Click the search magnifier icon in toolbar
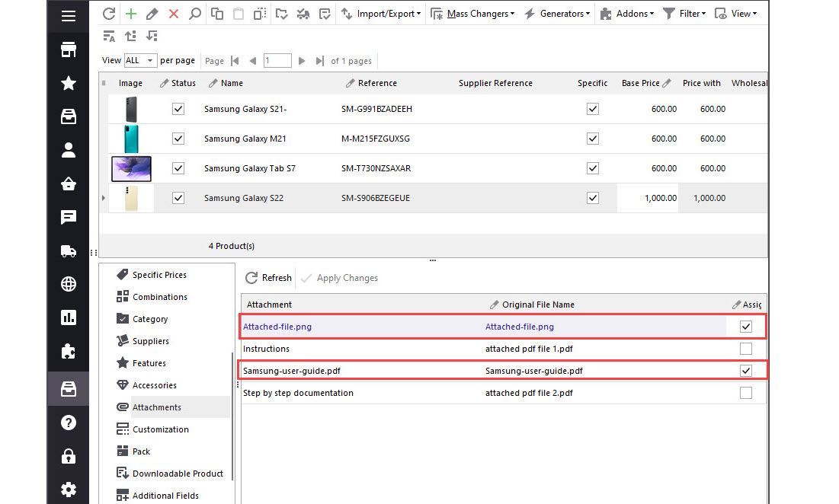 point(195,14)
